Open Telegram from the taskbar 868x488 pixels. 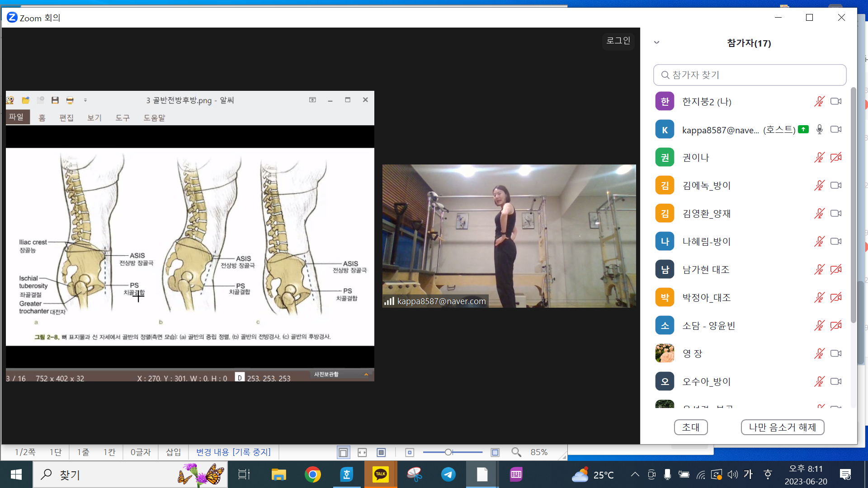pyautogui.click(x=448, y=474)
